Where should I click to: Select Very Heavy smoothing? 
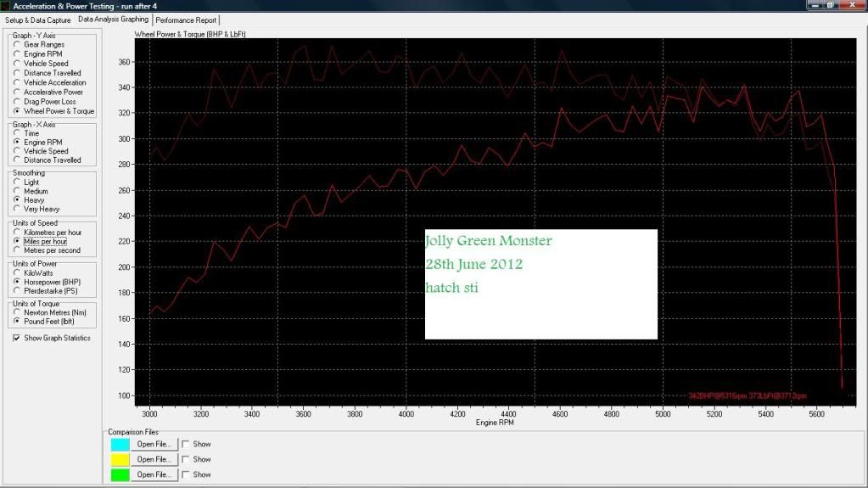pos(17,209)
